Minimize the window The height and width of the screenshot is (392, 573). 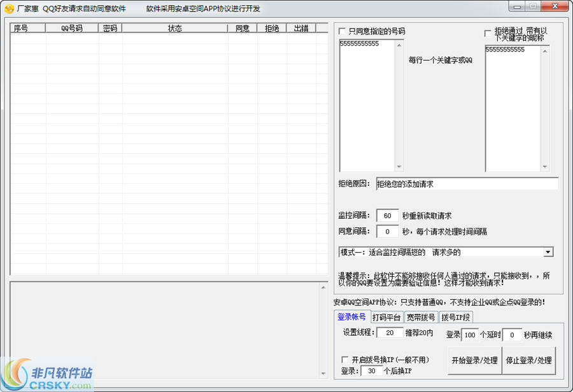pyautogui.click(x=517, y=6)
